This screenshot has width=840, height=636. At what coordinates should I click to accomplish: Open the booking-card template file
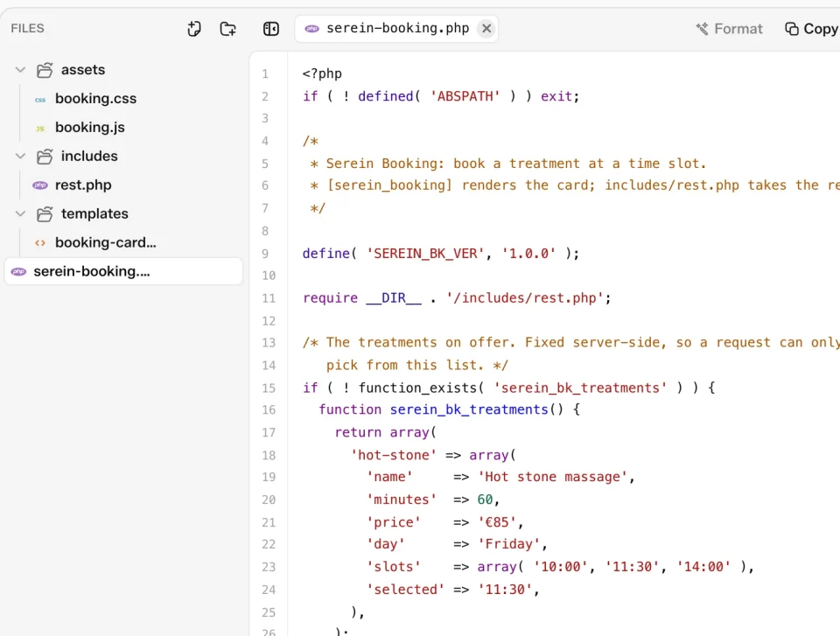[x=106, y=242]
